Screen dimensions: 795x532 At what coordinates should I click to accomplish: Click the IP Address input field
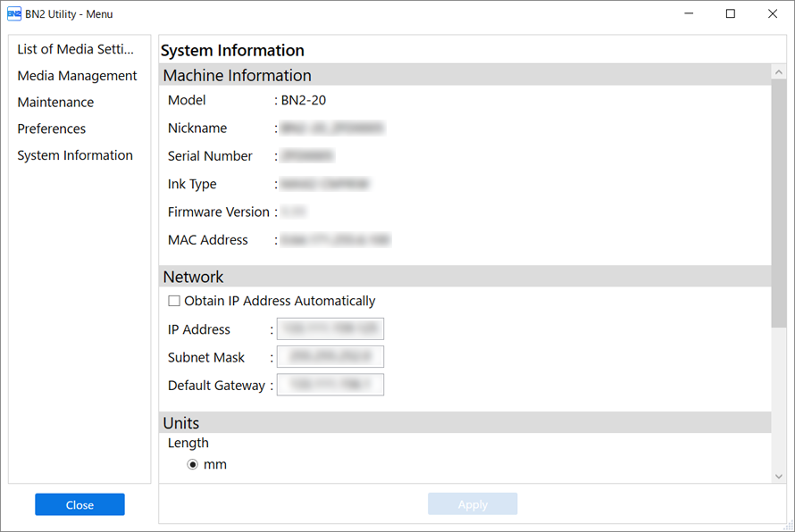[x=331, y=328]
